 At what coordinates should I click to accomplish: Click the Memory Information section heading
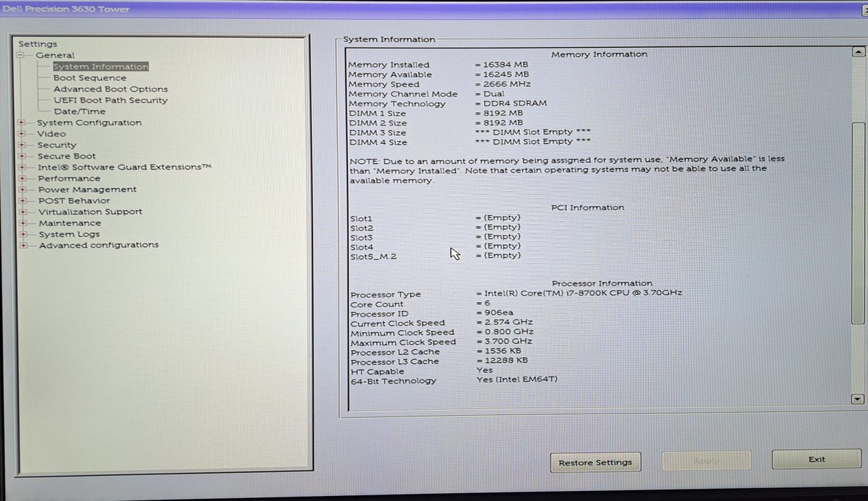click(x=599, y=54)
